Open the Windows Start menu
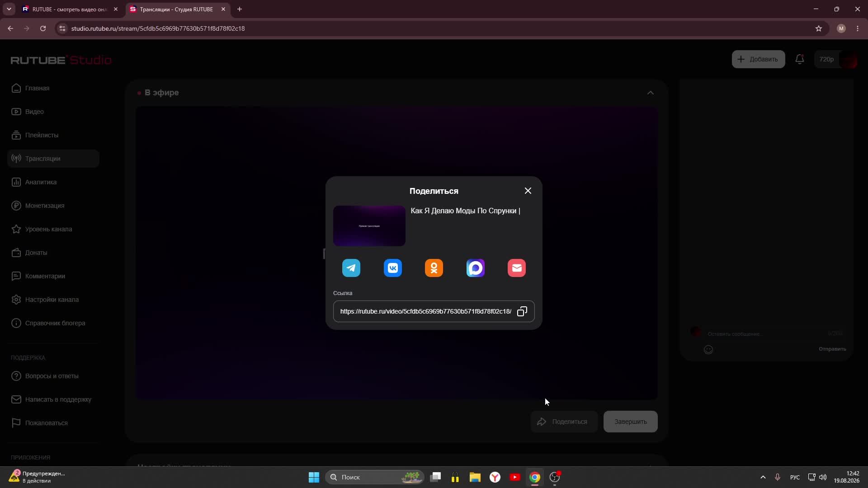Screen dimensions: 868x488 (314, 477)
